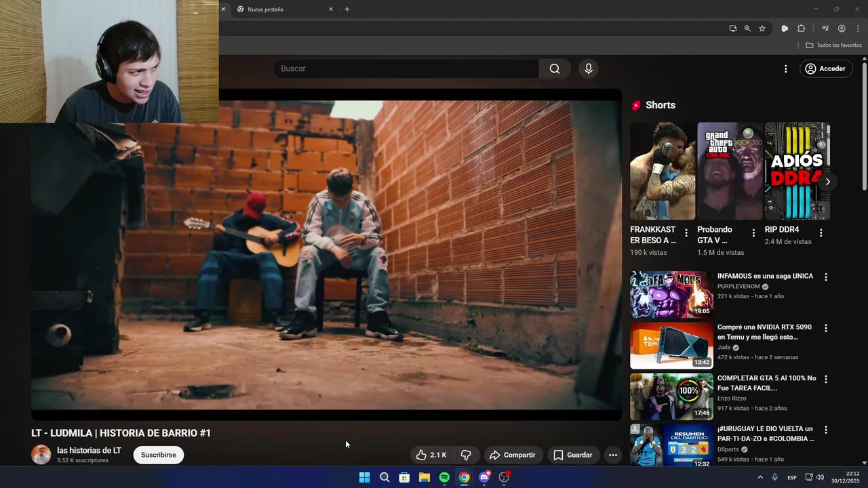Screen dimensions: 868x488
Task: Sign in with the Acceder button
Action: coord(825,68)
